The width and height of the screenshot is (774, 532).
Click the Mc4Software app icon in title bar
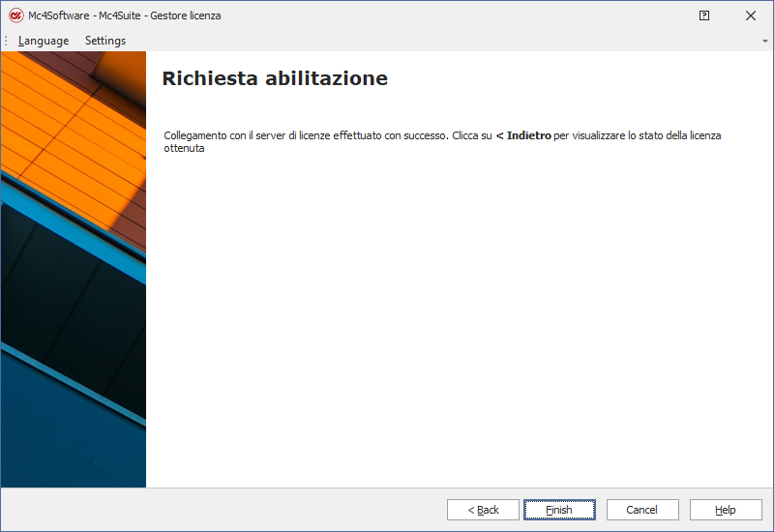tap(15, 15)
